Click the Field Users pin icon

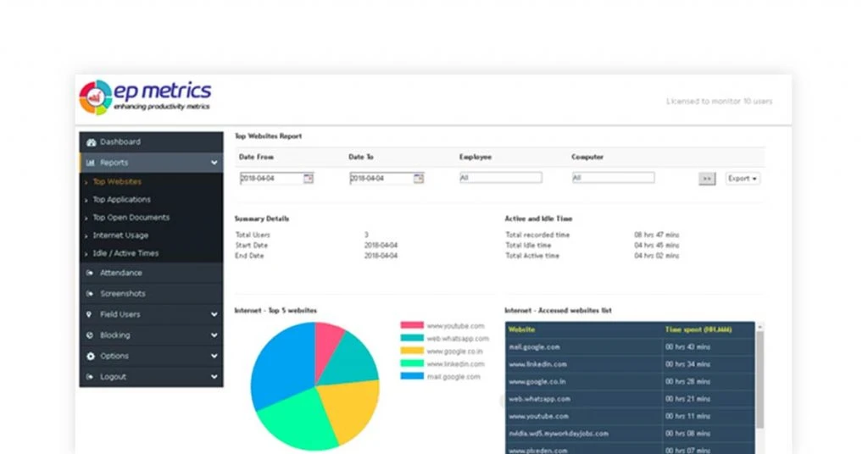point(89,314)
